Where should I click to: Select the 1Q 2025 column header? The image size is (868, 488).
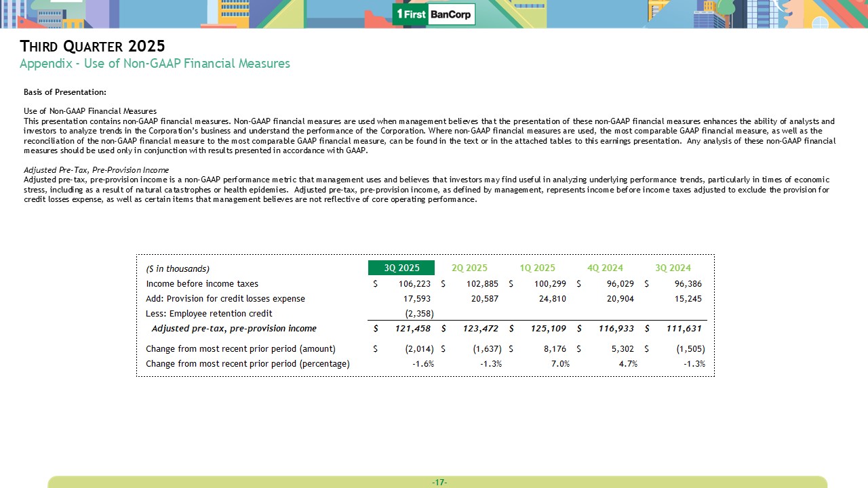point(537,268)
